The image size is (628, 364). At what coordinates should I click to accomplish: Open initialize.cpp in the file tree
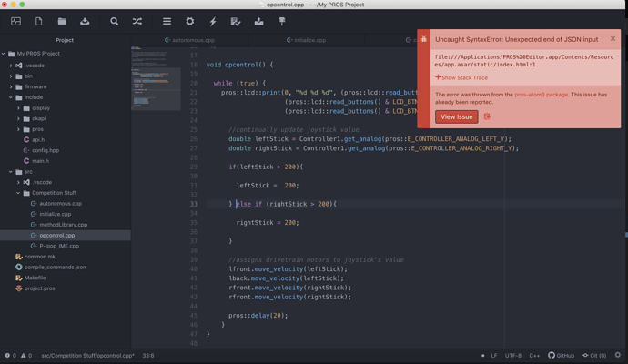pos(56,214)
